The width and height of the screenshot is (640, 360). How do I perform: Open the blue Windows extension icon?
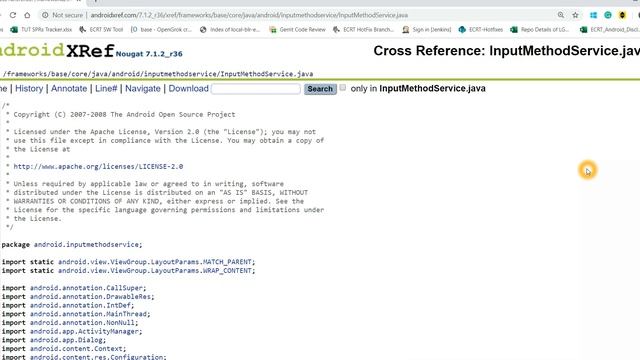click(593, 15)
